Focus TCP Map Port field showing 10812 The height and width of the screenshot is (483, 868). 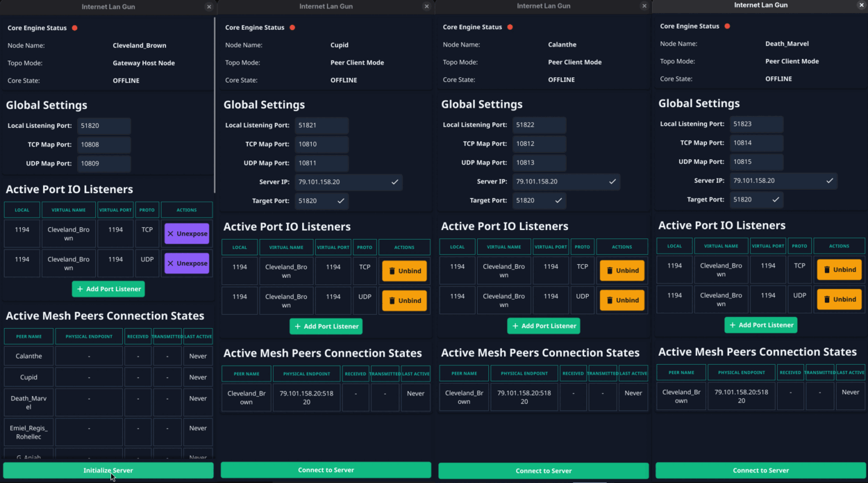(540, 144)
